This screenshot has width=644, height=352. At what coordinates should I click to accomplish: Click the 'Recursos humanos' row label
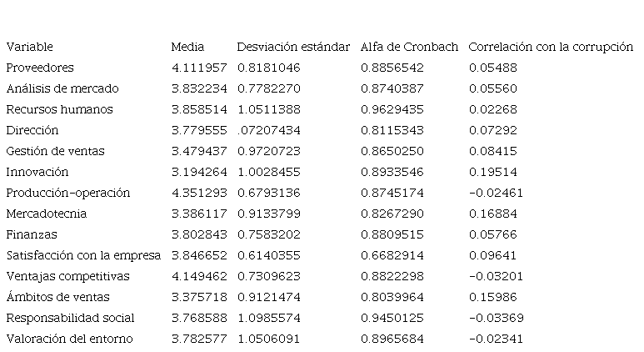click(x=59, y=109)
